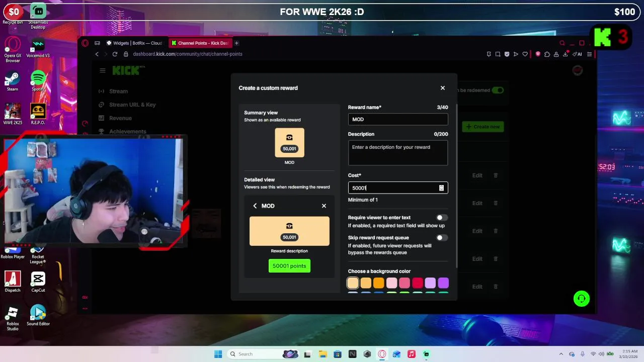Click back chevron beside MOD in Detailed view
Screen dimensions: 644x362
point(255,206)
